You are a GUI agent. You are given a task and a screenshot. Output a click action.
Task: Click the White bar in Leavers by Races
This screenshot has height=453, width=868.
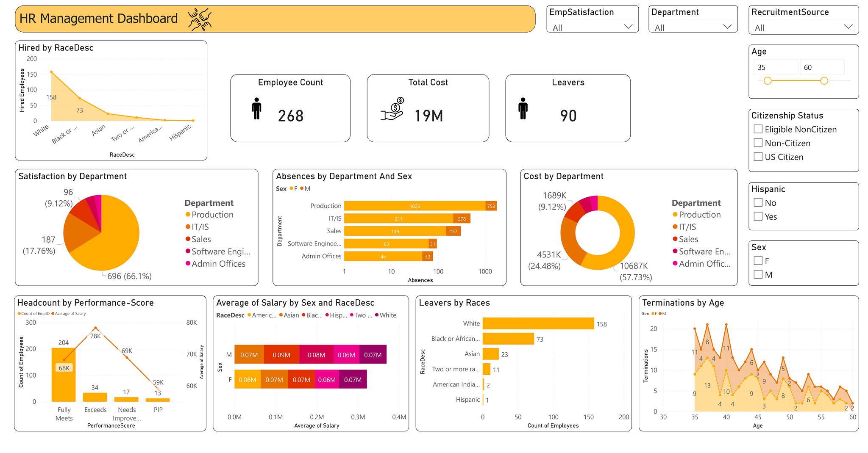click(x=538, y=323)
